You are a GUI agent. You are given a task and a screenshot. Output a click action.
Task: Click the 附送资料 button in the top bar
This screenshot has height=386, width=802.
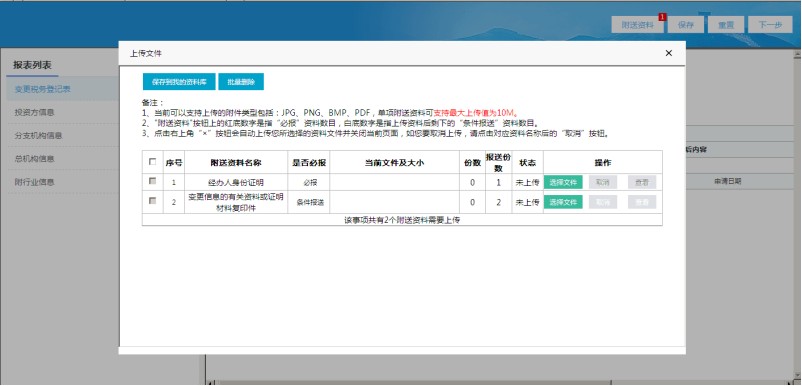(637, 25)
